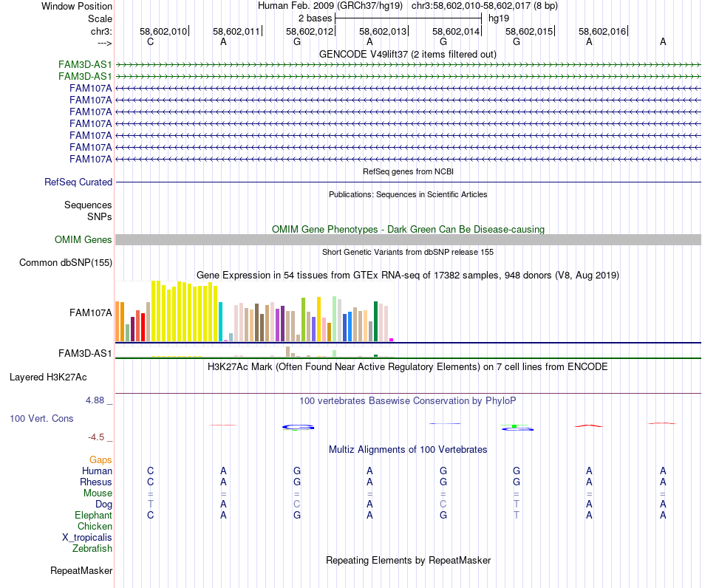The height and width of the screenshot is (588, 702).
Task: Open the Multiz Alignments of 100 Vertebrates title
Action: [x=408, y=450]
